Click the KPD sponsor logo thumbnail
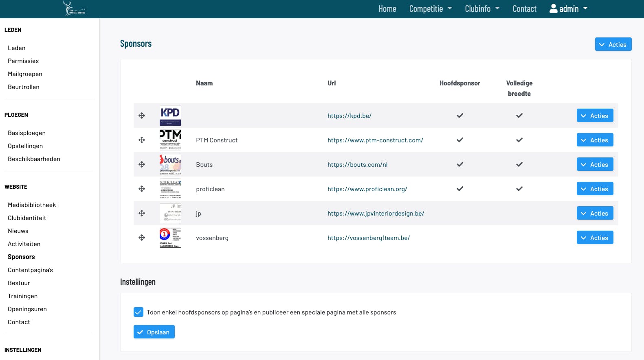 click(170, 116)
